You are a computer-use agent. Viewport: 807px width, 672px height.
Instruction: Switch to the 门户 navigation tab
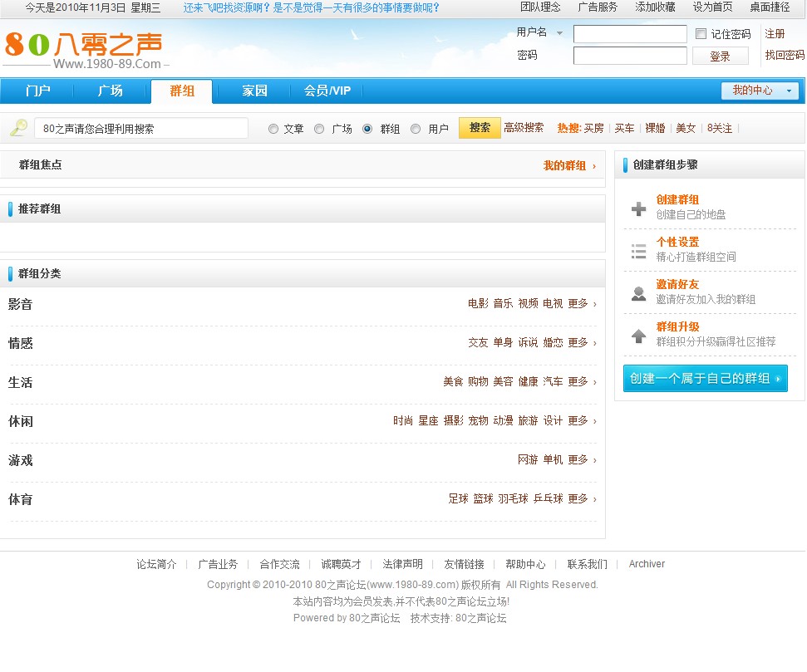coord(38,91)
